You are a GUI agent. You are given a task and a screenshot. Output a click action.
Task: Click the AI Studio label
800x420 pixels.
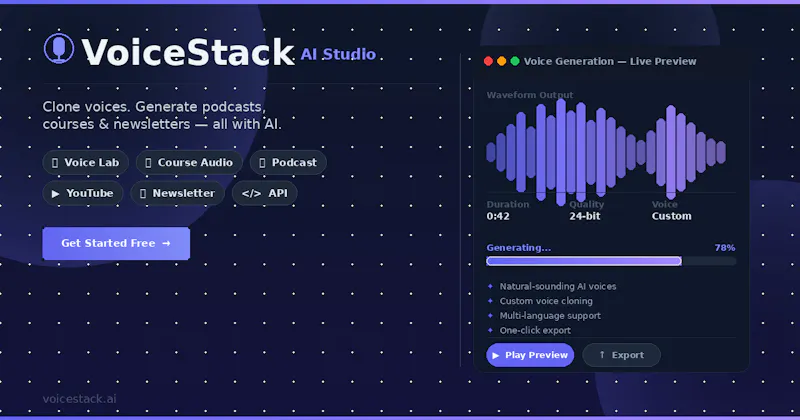point(338,54)
